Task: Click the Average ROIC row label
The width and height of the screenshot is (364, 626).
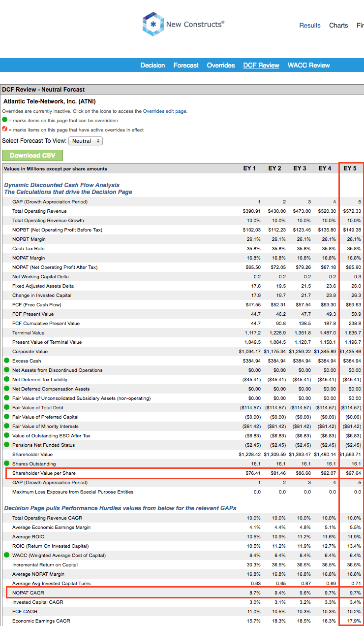Action: [28, 536]
